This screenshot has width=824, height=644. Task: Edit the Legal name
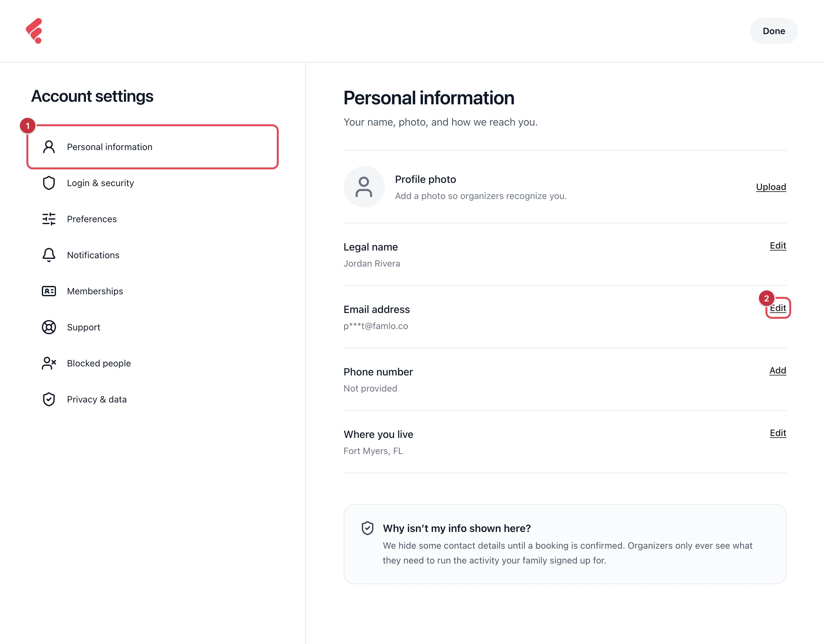[778, 246]
